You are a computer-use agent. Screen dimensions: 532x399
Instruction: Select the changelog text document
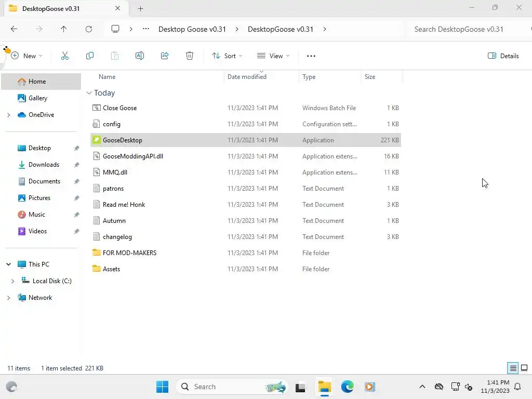tap(246, 237)
